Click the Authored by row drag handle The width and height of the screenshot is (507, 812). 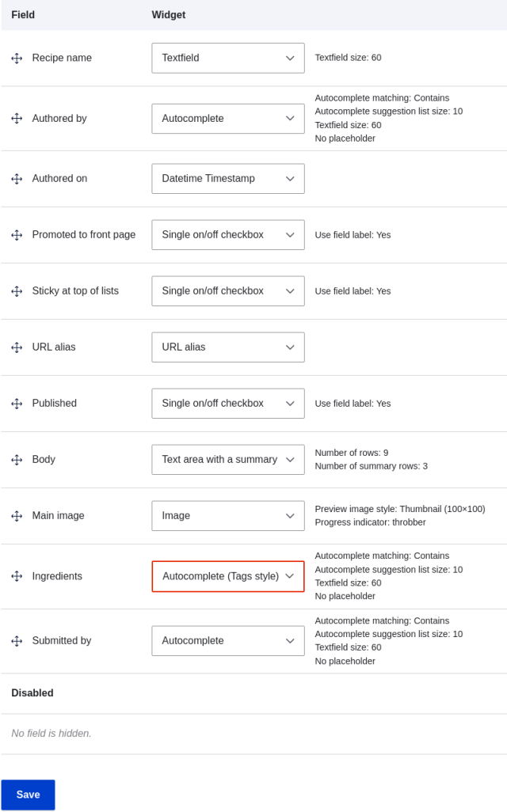click(16, 119)
